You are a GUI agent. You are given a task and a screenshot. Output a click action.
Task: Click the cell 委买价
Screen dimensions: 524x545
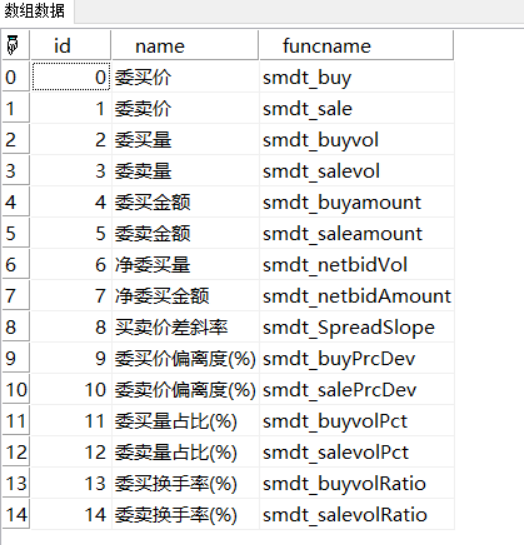tap(185, 77)
